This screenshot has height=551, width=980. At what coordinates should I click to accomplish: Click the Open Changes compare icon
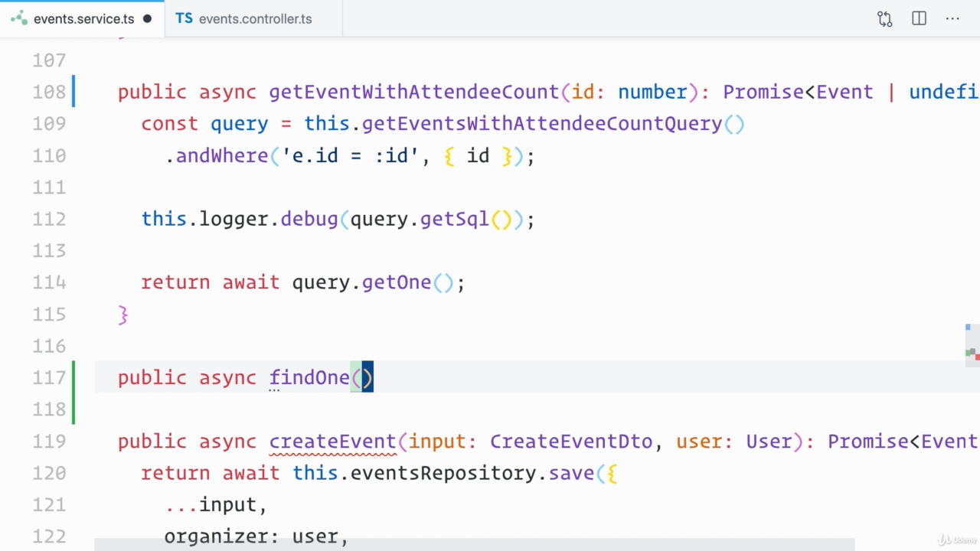(885, 19)
